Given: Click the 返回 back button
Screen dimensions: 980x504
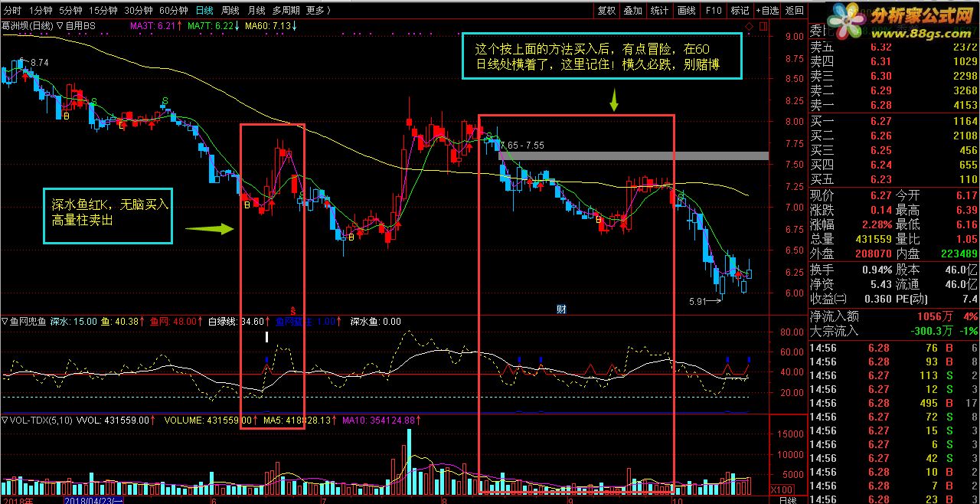Looking at the screenshot, I should pyautogui.click(x=795, y=11).
